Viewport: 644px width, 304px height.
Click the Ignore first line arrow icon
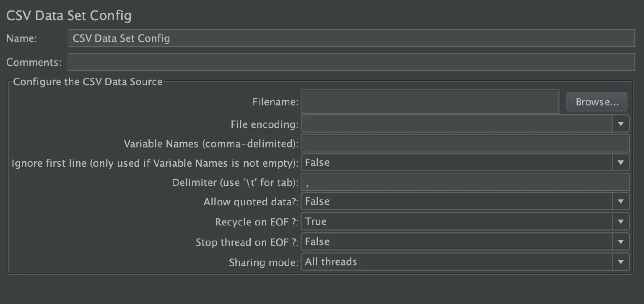pos(621,162)
